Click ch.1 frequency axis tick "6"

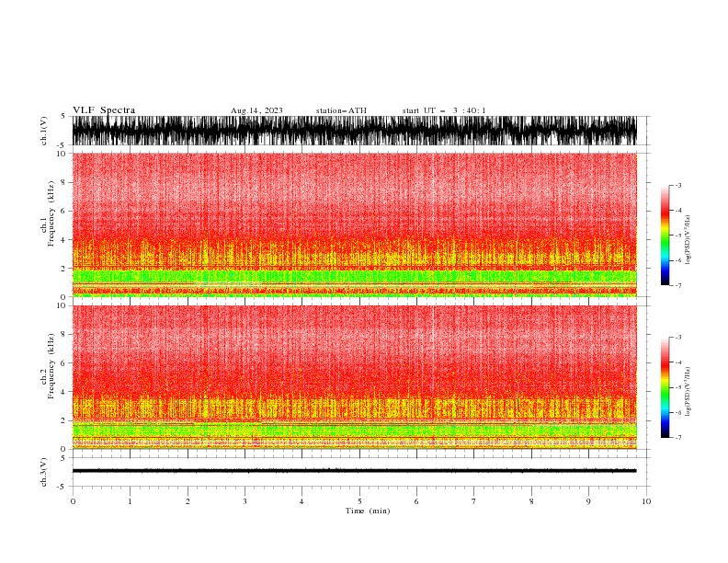pos(63,211)
